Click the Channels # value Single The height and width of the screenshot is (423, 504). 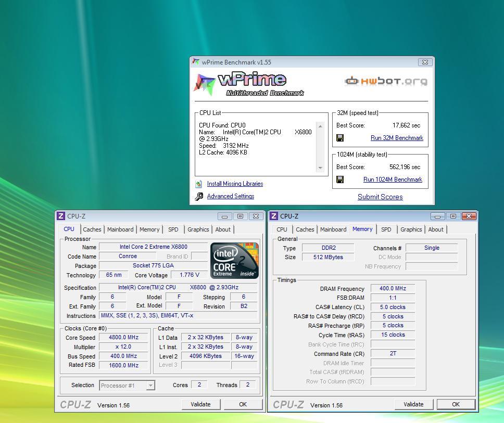(x=432, y=248)
